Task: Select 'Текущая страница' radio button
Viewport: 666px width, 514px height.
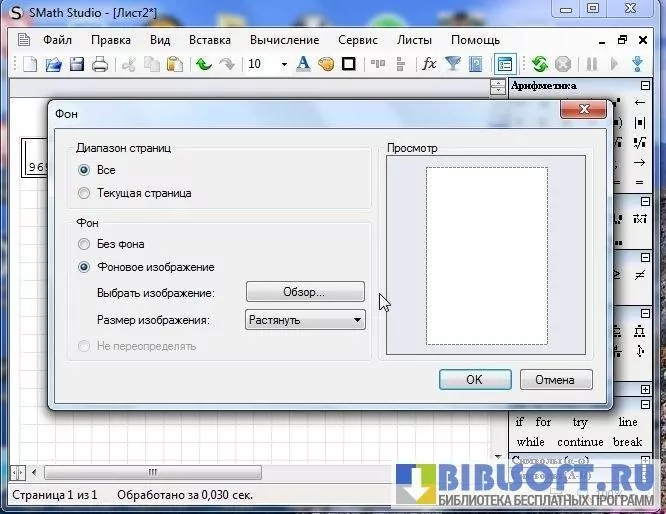Action: [84, 193]
